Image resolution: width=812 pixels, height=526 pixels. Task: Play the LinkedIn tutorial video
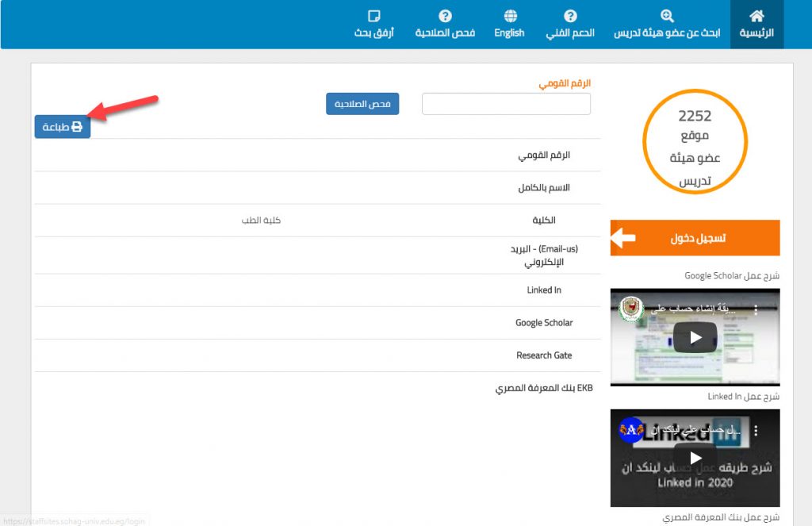pos(695,458)
